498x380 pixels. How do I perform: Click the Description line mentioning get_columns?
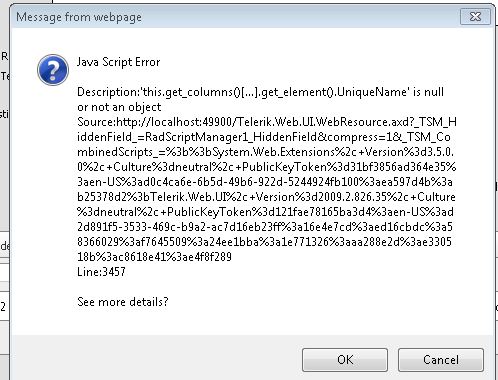[260, 92]
